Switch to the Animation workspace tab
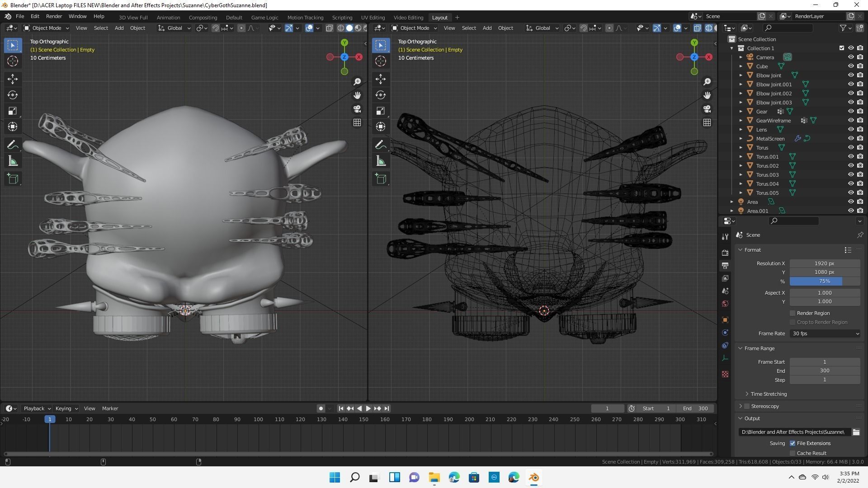This screenshot has height=488, width=868. tap(168, 18)
